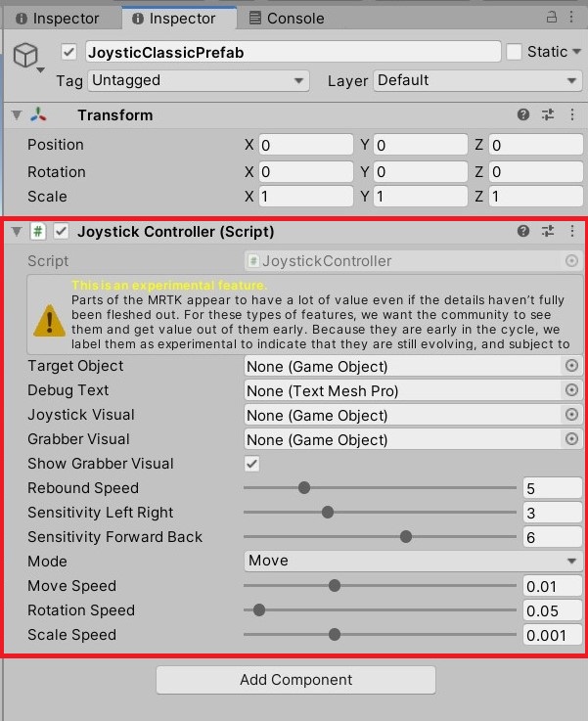This screenshot has height=721, width=588.
Task: Switch to the Console tab
Action: [287, 19]
